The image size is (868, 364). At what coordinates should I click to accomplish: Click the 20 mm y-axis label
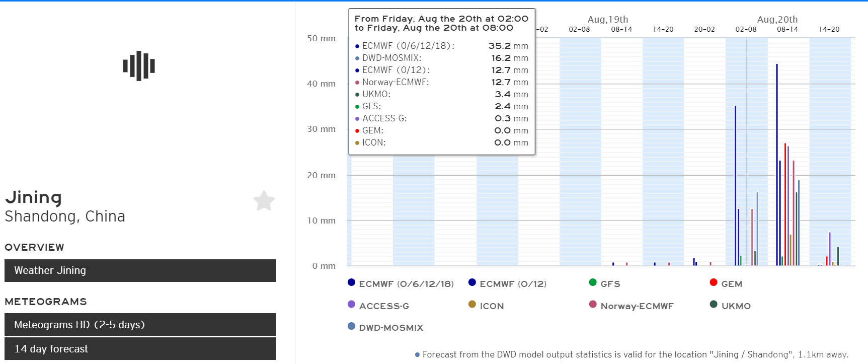tap(322, 175)
